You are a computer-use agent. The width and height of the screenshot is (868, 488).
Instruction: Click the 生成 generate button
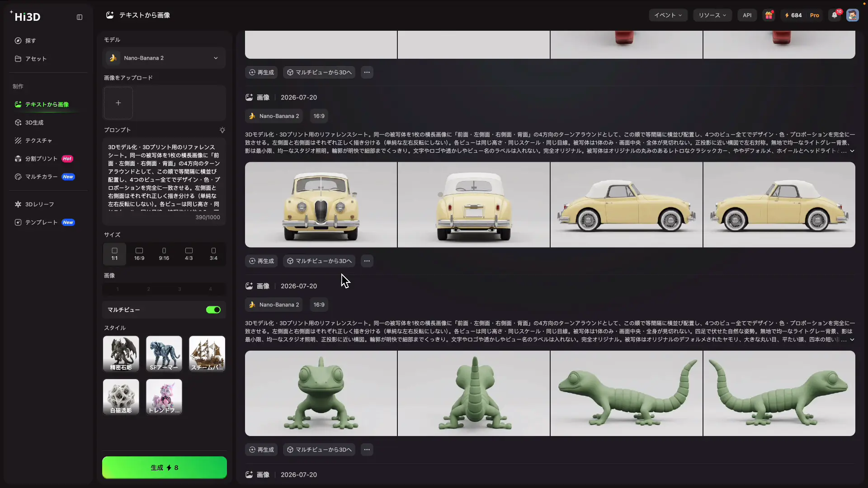point(165,468)
